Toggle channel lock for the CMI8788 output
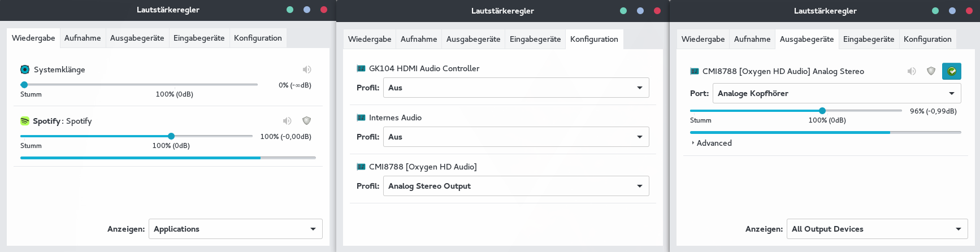This screenshot has width=980, height=252. coord(931,71)
